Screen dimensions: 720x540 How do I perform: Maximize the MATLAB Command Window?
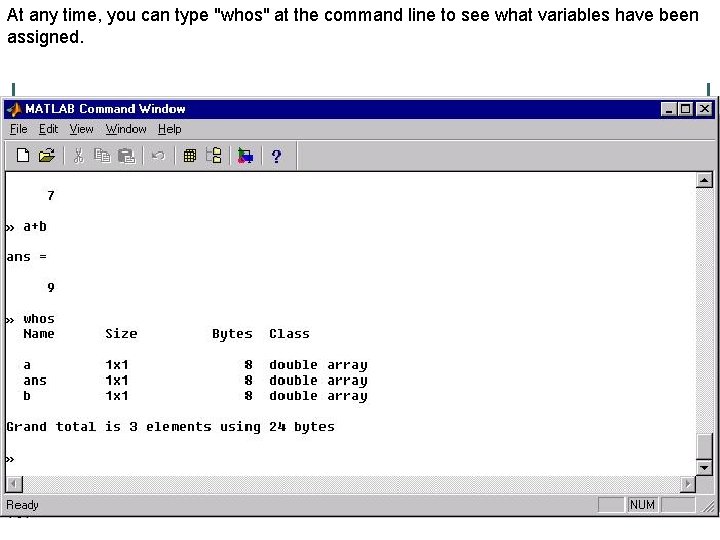pos(685,109)
